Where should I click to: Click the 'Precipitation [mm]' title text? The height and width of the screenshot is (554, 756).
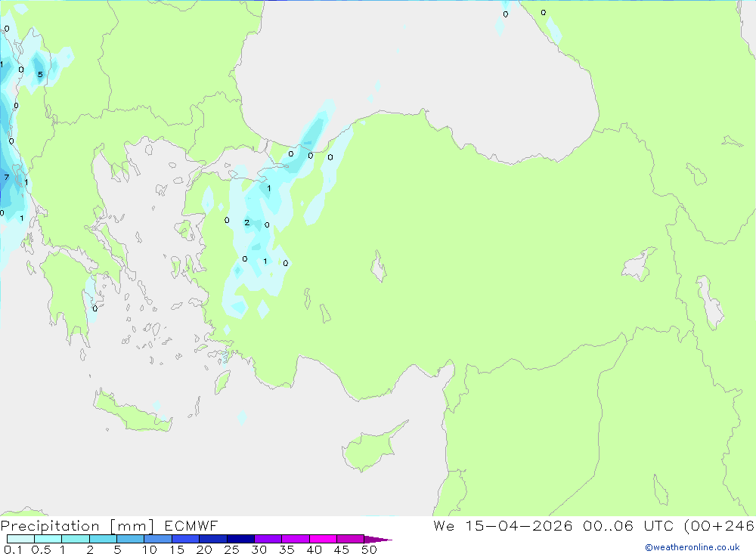(x=78, y=526)
